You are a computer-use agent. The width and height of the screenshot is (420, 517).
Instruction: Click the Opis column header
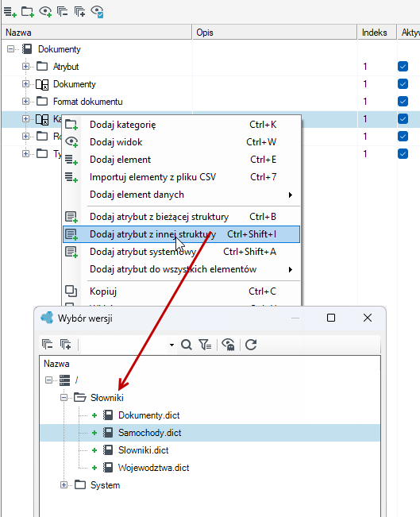tap(275, 33)
